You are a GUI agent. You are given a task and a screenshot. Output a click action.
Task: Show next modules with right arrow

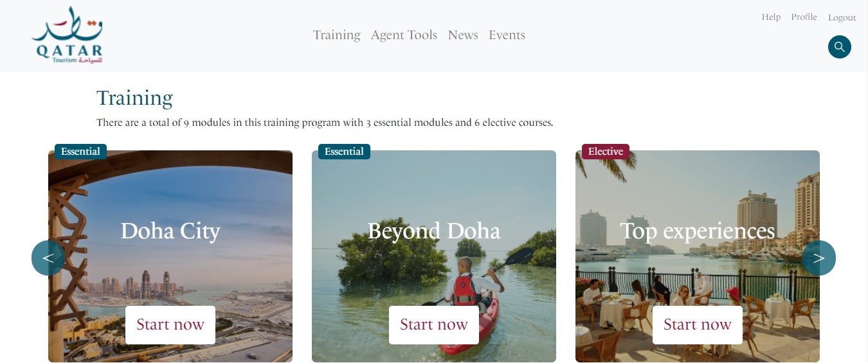(x=818, y=258)
